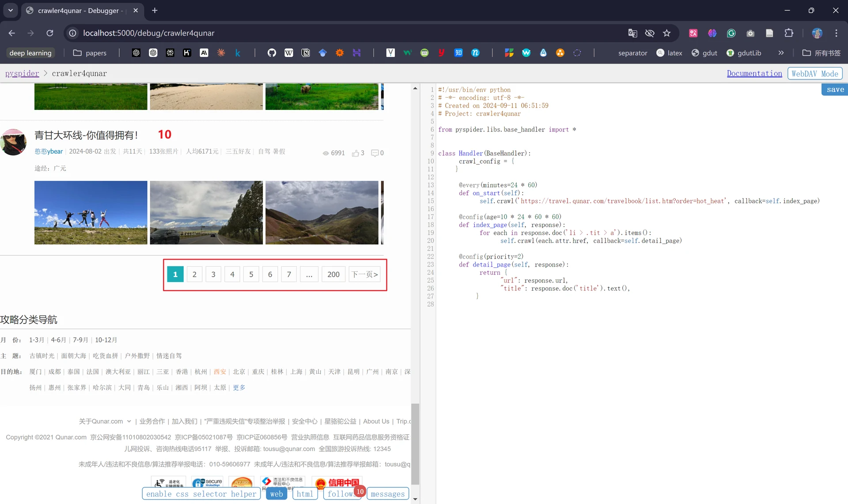Image resolution: width=848 pixels, height=504 pixels.
Task: Open the red Y bookmark icon
Action: [441, 53]
